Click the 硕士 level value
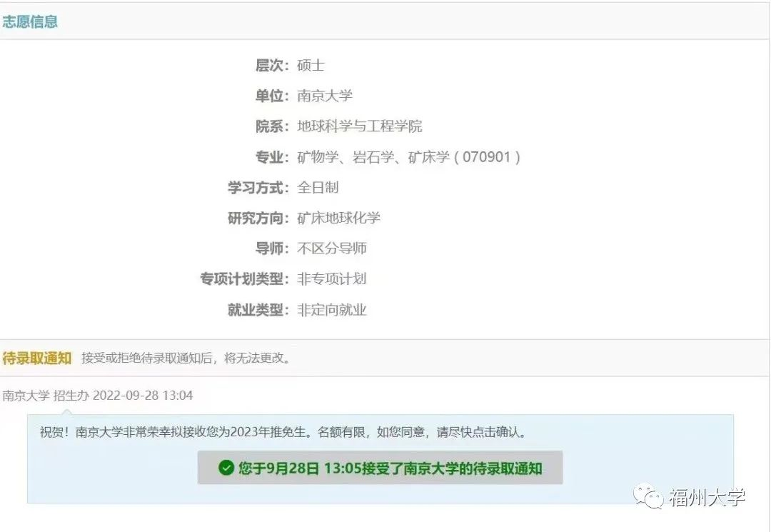The width and height of the screenshot is (771, 532). 311,66
